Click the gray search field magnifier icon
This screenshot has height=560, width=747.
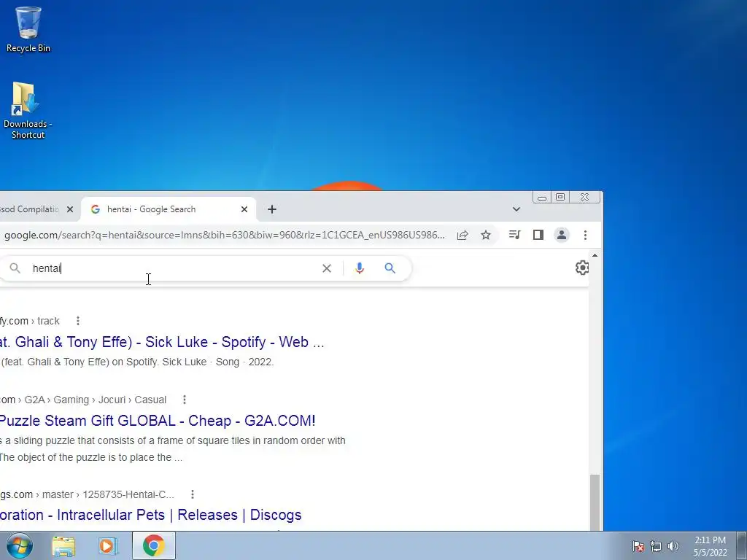[15, 268]
